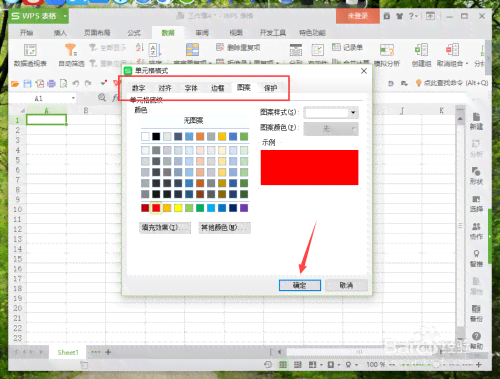Image resolution: width=500 pixels, height=379 pixels.
Task: Open the Font tab in dialog
Action: click(x=191, y=88)
